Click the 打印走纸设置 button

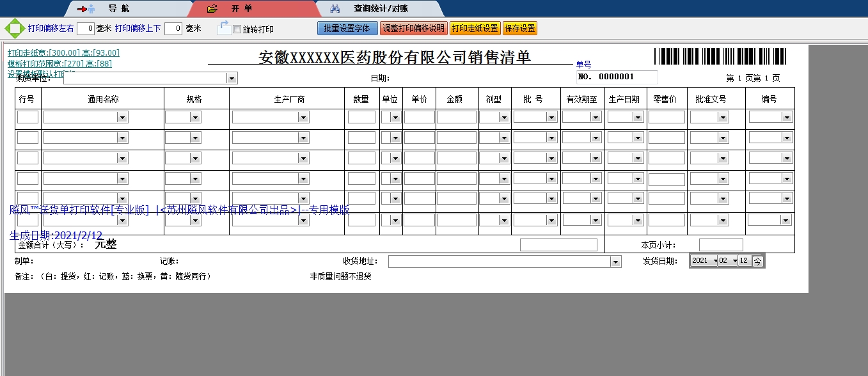(474, 27)
